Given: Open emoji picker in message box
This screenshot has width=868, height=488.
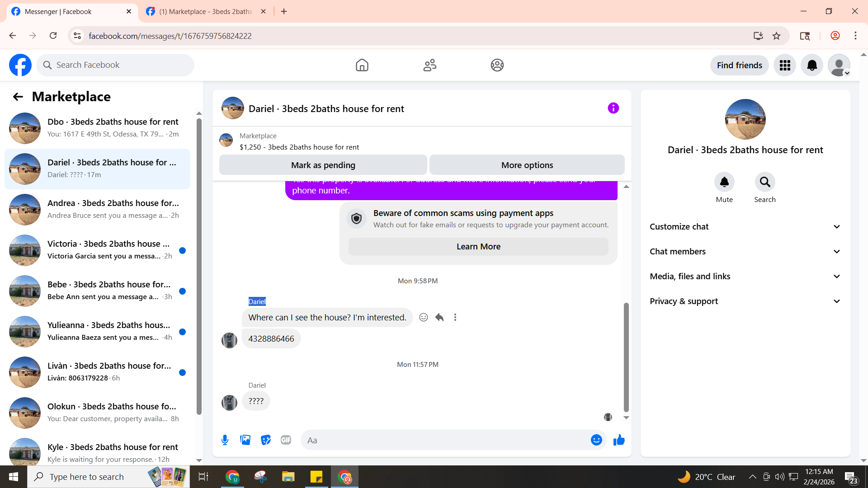Looking at the screenshot, I should tap(596, 440).
